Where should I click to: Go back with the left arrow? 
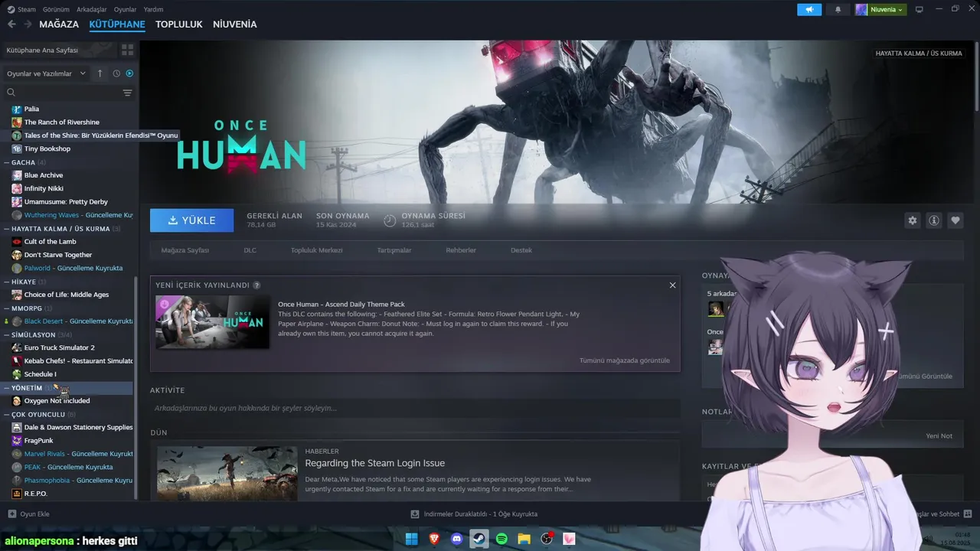[11, 24]
